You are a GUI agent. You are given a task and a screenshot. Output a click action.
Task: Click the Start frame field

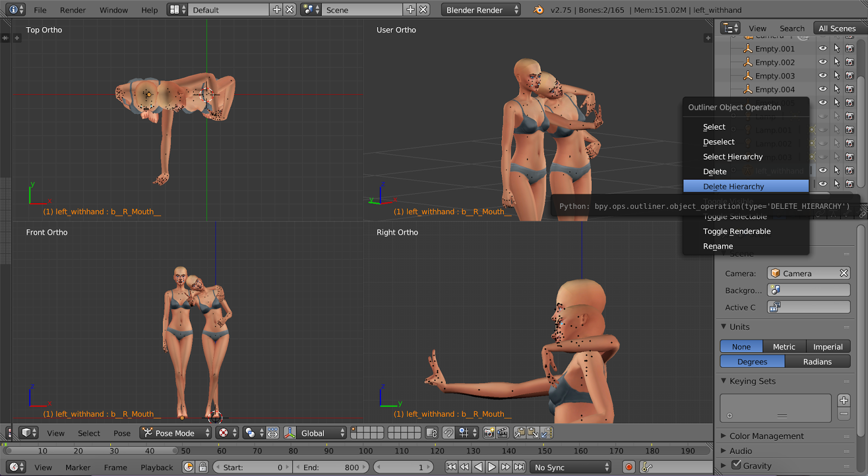(252, 467)
